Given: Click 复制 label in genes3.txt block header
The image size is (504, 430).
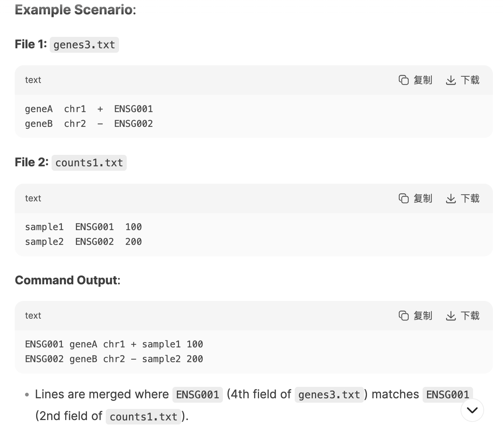Looking at the screenshot, I should click(x=423, y=80).
